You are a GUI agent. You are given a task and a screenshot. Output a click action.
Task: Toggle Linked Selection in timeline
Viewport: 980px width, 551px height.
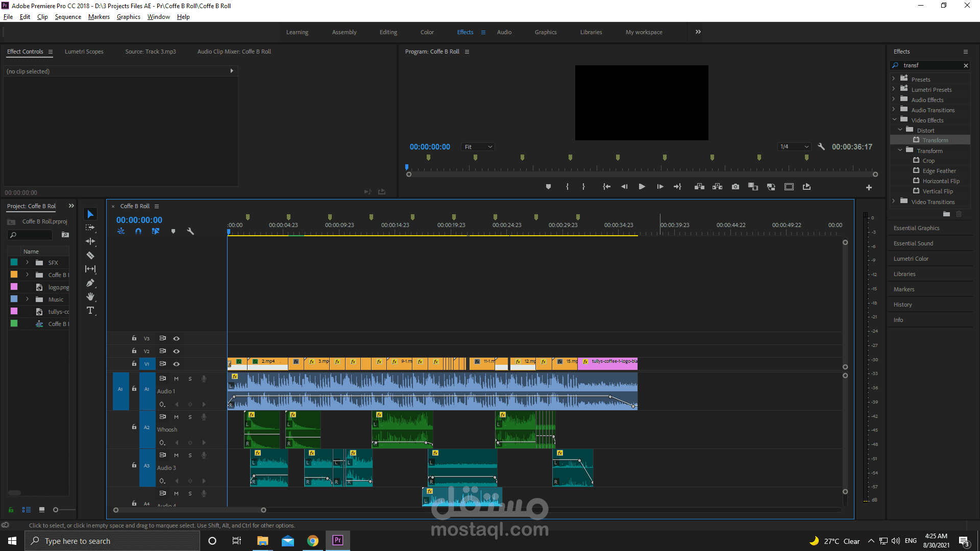tap(156, 231)
